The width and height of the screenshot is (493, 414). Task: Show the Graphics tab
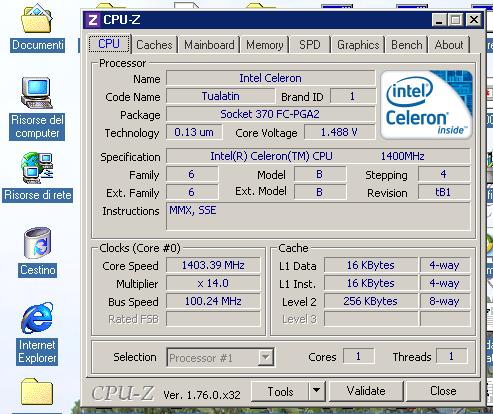pos(358,45)
